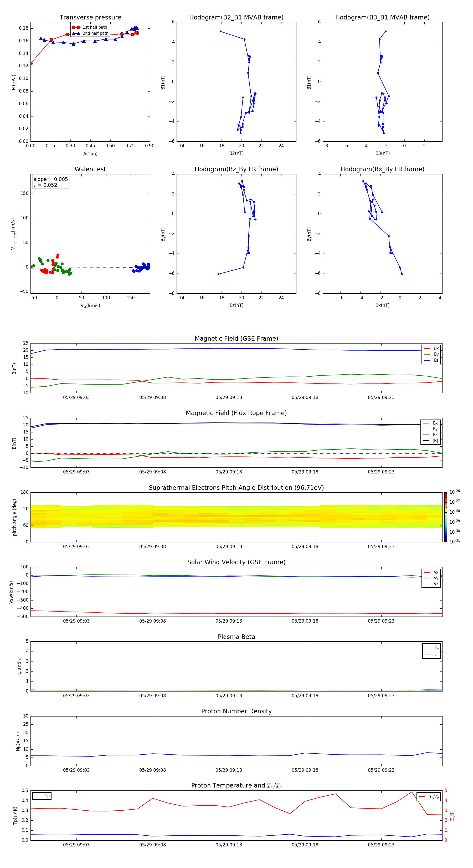Click the '10^-26' colorbar tick label
This screenshot has height=868, width=473.
[x=455, y=492]
